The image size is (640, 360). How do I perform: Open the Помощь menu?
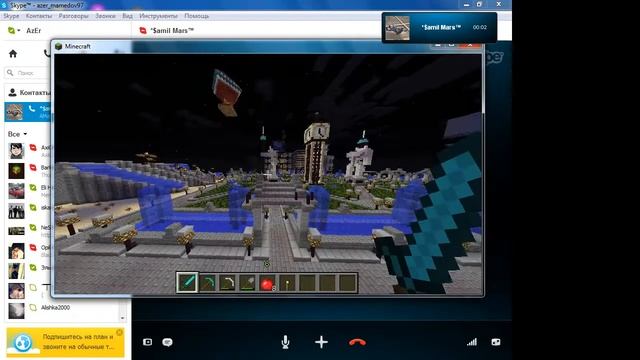[x=196, y=16]
